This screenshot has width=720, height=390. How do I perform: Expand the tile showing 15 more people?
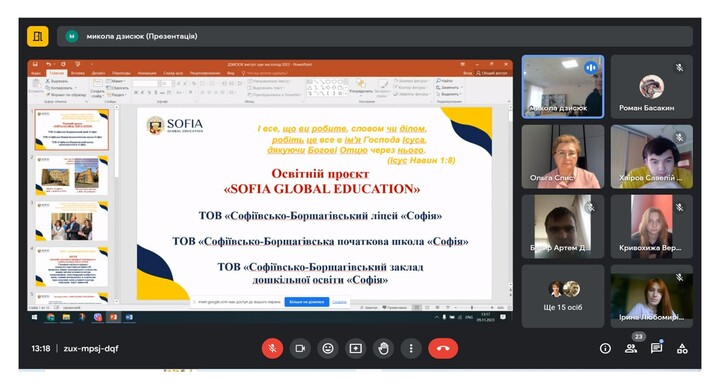(563, 296)
